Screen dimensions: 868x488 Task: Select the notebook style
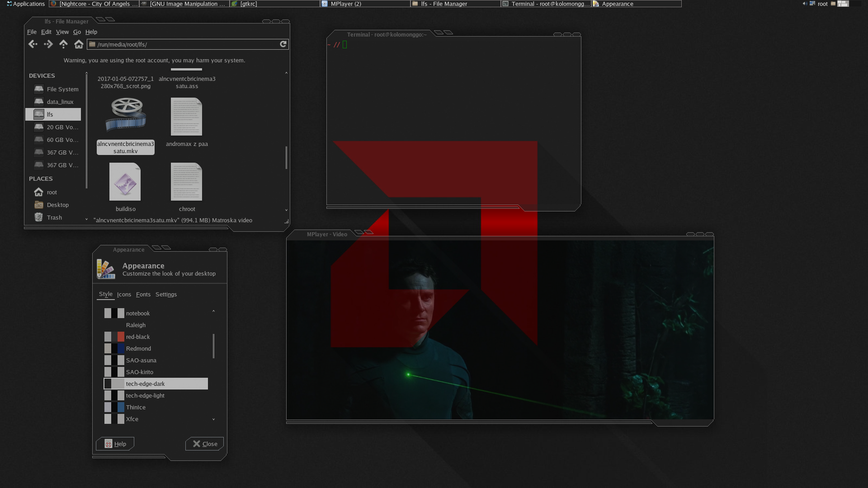[156, 313]
